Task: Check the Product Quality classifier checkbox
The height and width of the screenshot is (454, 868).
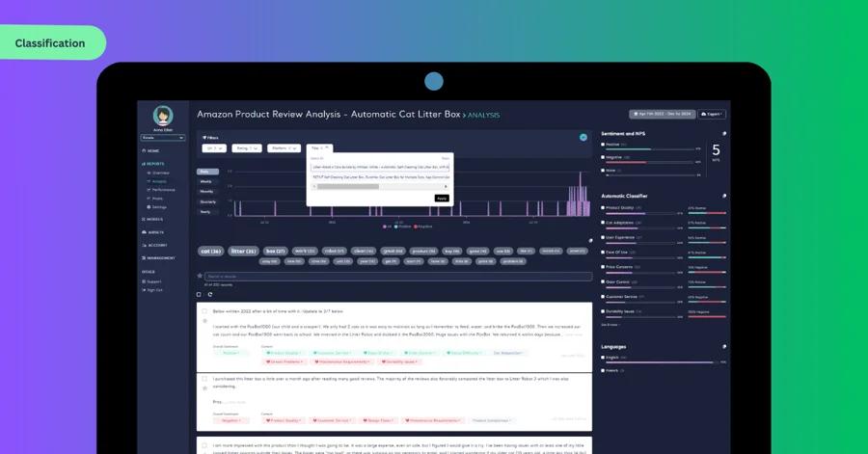Action: [603, 208]
